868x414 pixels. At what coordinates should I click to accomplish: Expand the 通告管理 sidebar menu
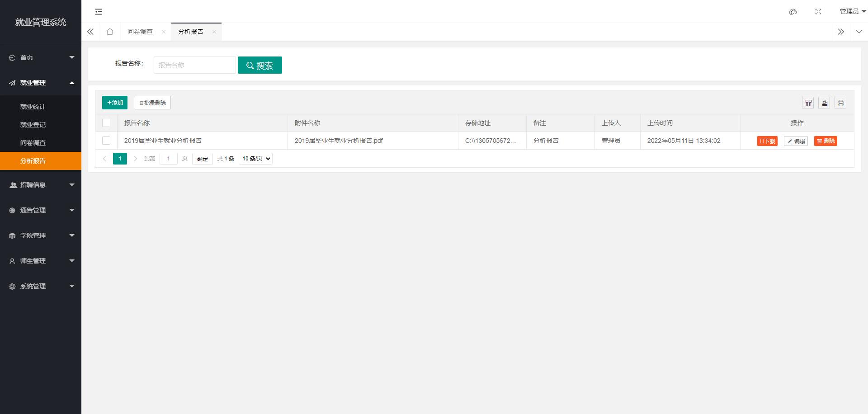tap(41, 210)
